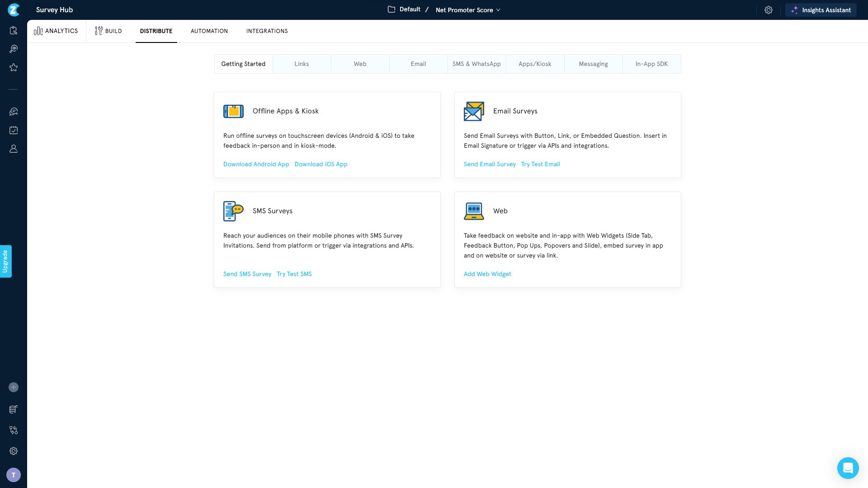Open the star favorites sidebar icon
Viewport: 868px width, 488px height.
click(14, 67)
